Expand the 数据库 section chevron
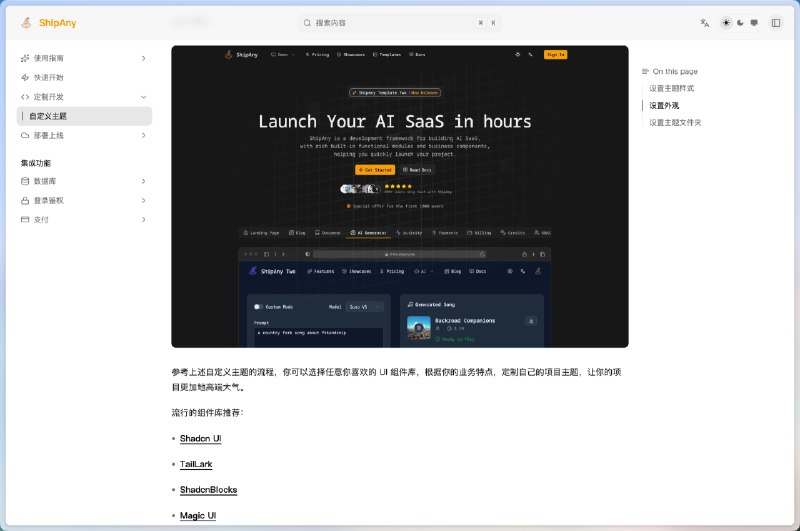Screen dimensions: 800x531 143,181
